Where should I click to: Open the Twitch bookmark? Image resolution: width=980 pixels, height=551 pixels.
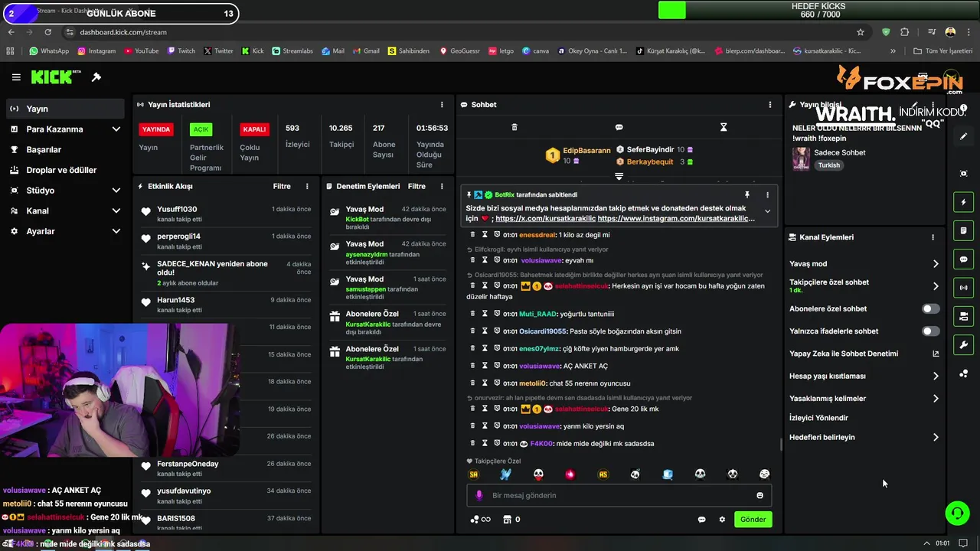(x=181, y=51)
